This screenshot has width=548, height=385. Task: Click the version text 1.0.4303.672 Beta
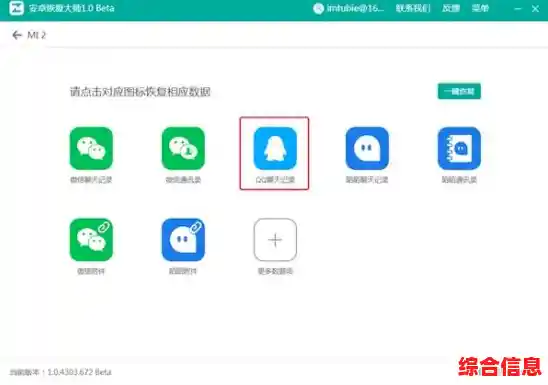point(79,372)
